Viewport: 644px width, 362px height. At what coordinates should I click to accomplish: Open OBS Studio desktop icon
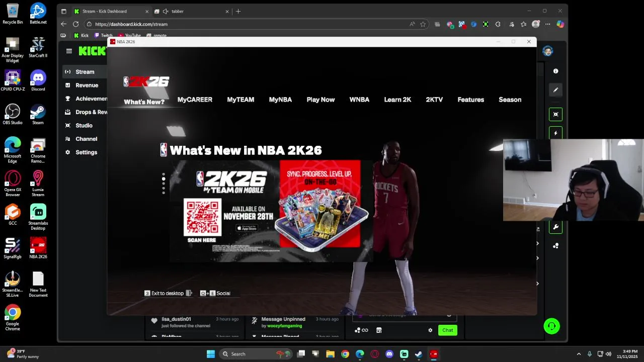(x=13, y=114)
